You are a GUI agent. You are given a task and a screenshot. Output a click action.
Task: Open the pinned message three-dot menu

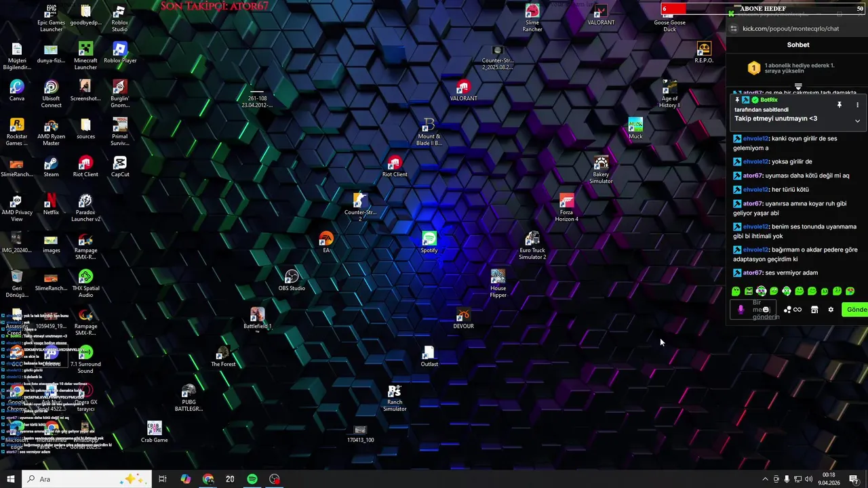coord(857,105)
